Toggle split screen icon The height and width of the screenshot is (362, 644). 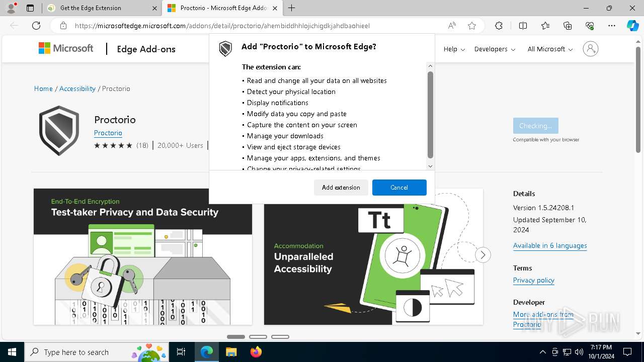tap(523, 26)
